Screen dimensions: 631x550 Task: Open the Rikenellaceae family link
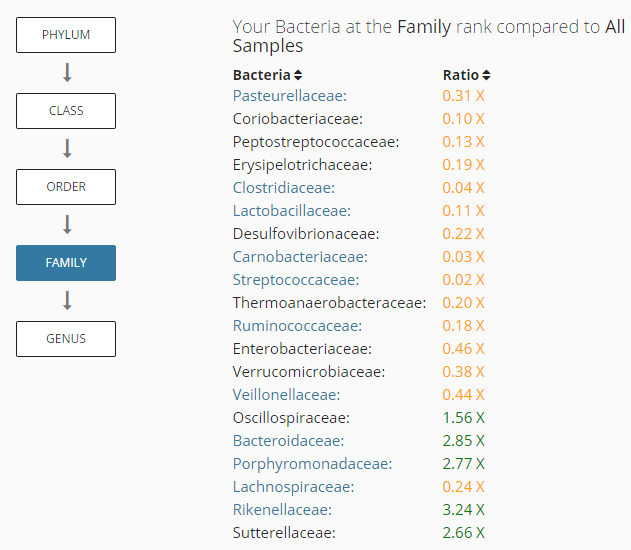[282, 510]
